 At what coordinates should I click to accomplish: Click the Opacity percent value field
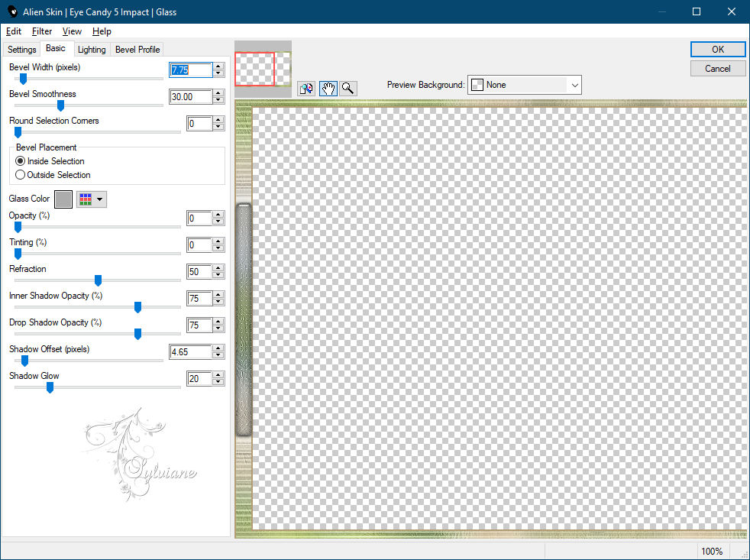(x=199, y=218)
